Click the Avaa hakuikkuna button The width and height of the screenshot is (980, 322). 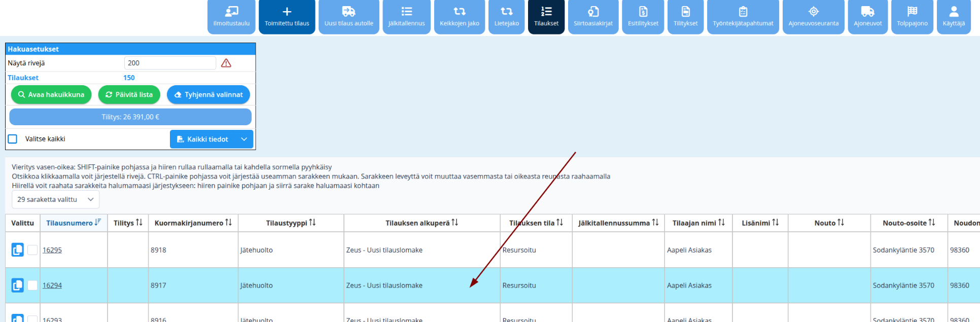coord(51,95)
